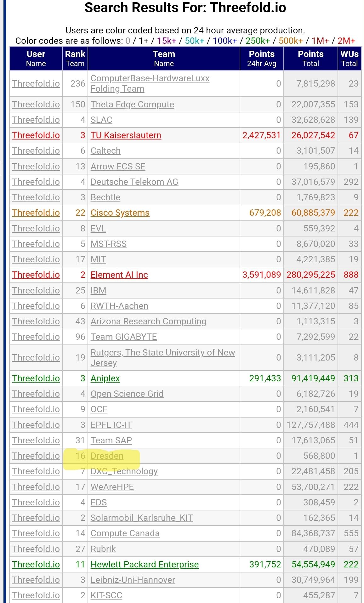The width and height of the screenshot is (364, 603).
Task: Open the OCF team link
Action: tap(99, 409)
